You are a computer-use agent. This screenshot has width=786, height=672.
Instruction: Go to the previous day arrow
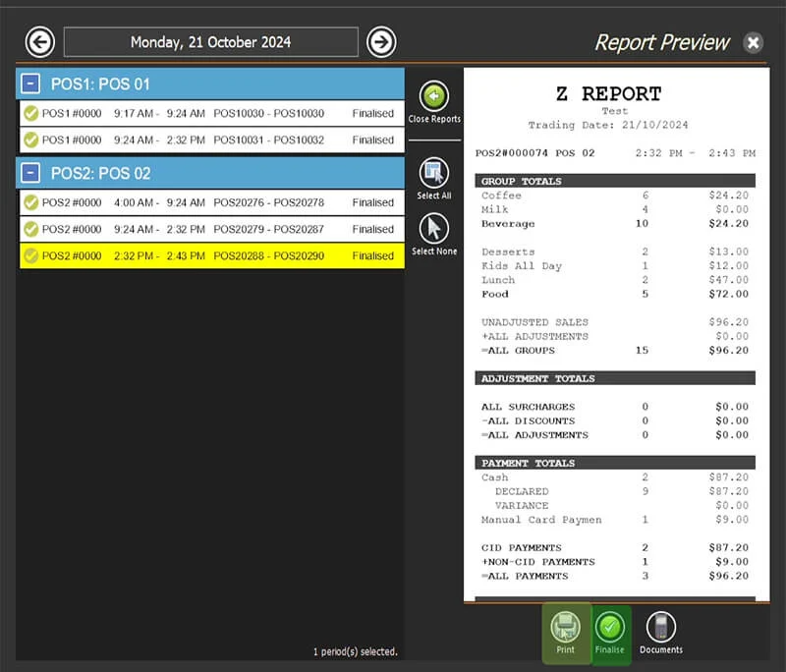(x=39, y=42)
